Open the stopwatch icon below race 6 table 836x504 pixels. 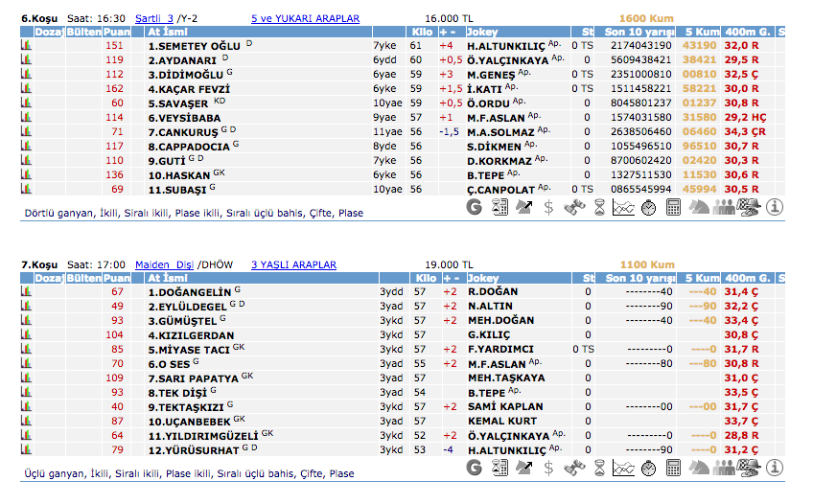649,207
